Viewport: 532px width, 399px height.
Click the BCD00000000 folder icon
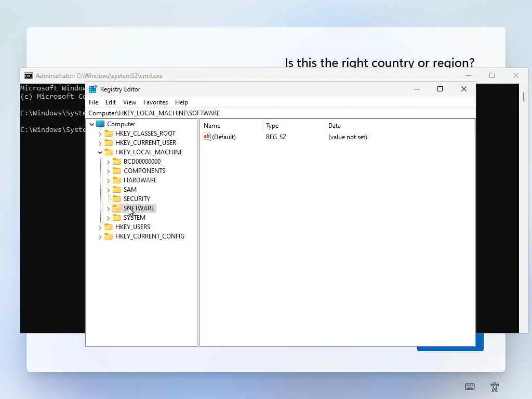pyautogui.click(x=117, y=161)
